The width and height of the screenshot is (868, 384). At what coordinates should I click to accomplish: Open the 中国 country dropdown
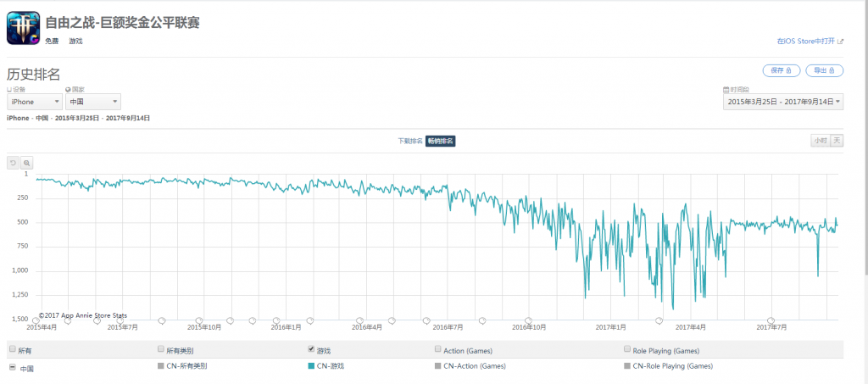[x=93, y=102]
